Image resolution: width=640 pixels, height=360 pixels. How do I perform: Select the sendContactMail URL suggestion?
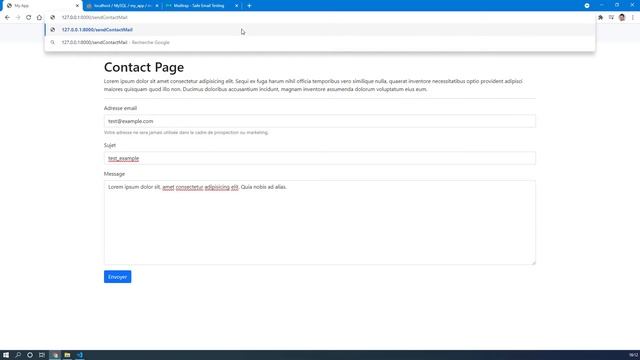point(320,30)
